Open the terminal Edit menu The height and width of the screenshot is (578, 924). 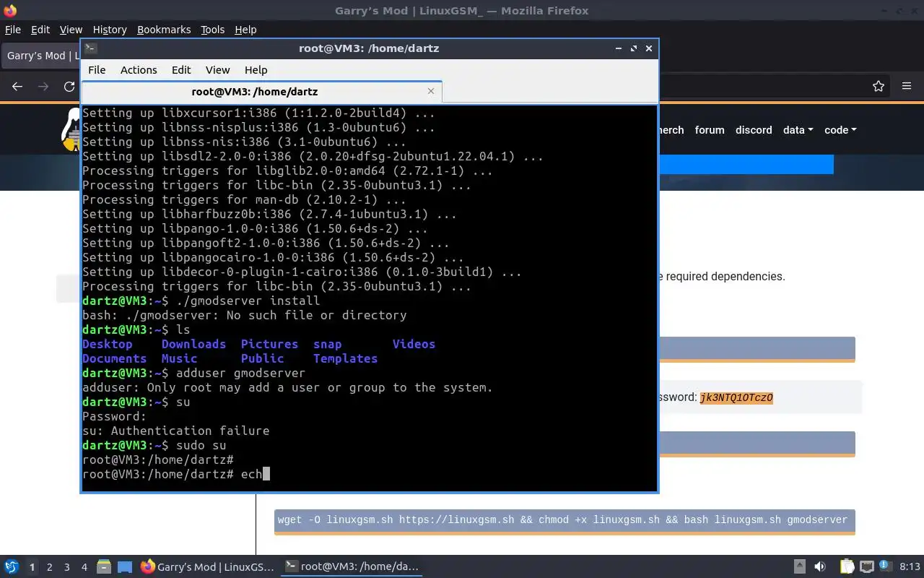(x=181, y=70)
